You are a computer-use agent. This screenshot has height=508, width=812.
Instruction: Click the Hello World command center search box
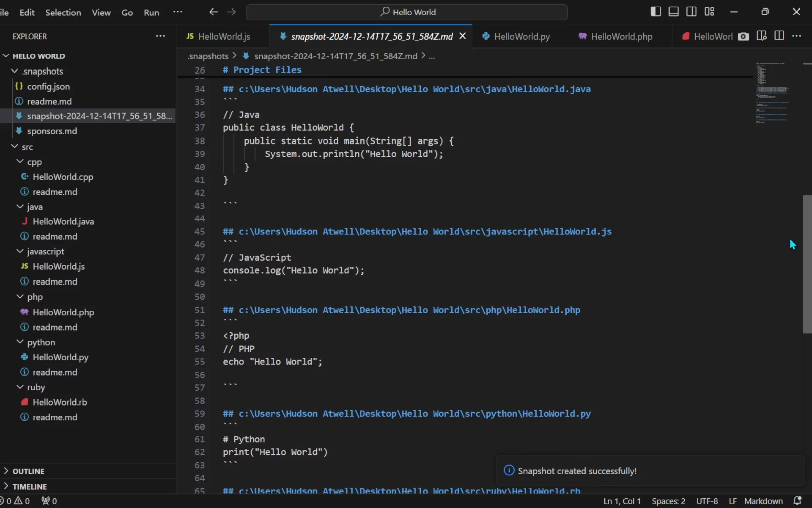point(406,12)
